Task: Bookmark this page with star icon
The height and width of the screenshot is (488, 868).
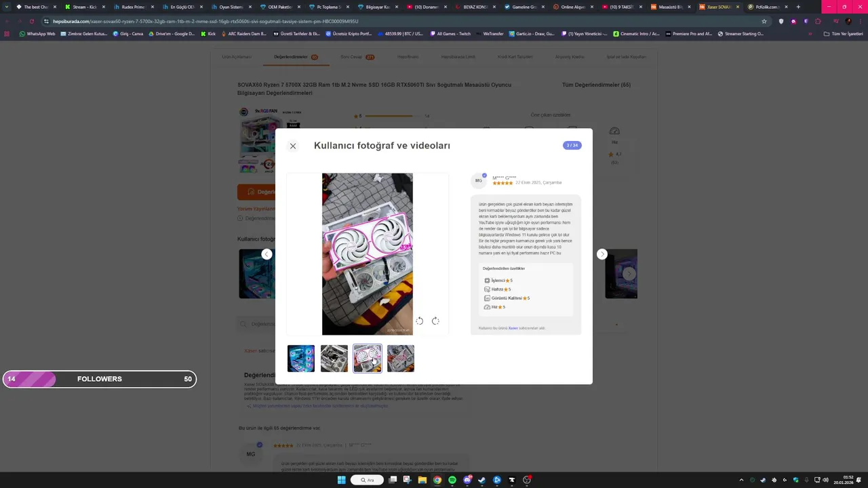Action: 764,21
